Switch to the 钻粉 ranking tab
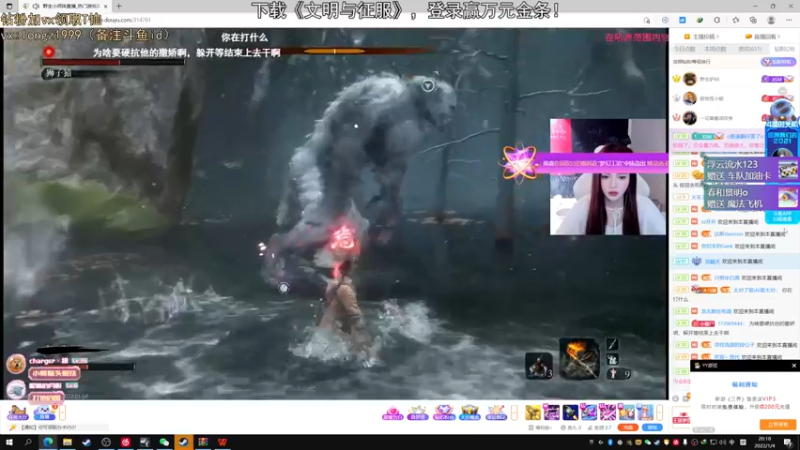The image size is (800, 450). tap(784, 49)
